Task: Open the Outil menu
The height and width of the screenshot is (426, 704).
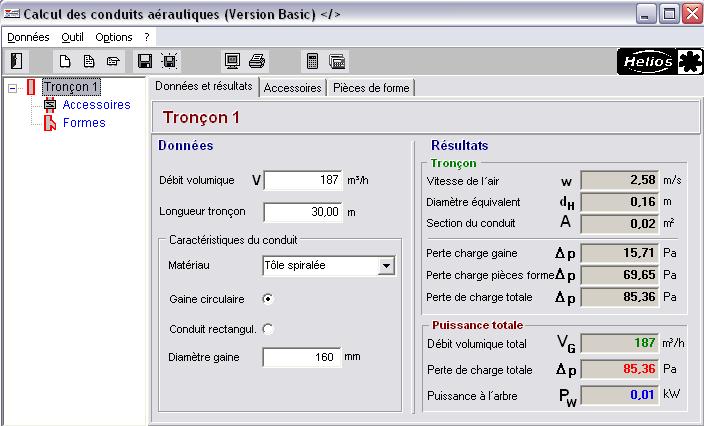Action: (x=72, y=37)
